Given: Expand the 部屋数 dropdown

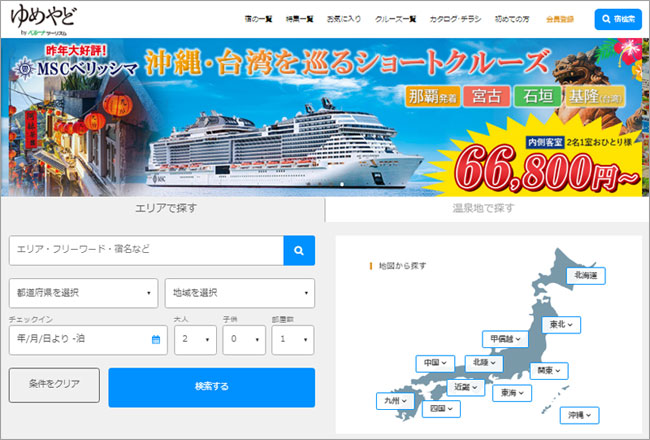Looking at the screenshot, I should coord(293,340).
